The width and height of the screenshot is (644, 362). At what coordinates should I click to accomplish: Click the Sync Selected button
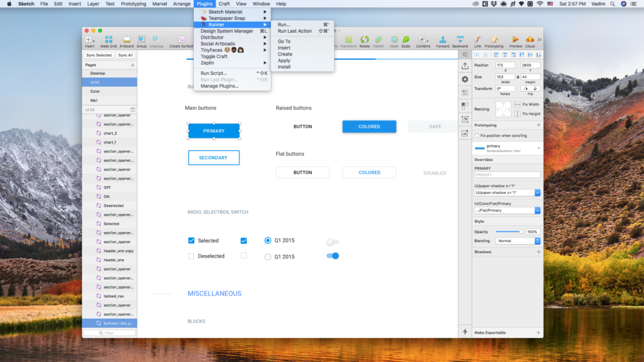(99, 55)
